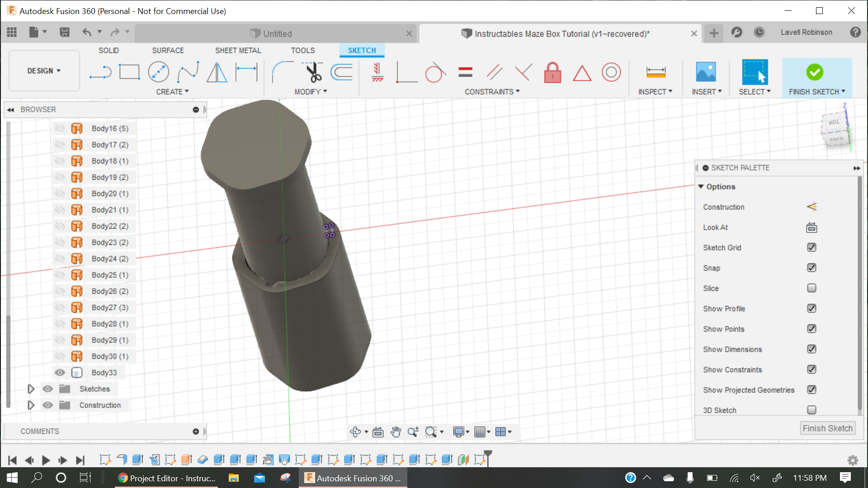The image size is (868, 488).
Task: Click the Finish Sketch button in palette
Action: coord(827,428)
